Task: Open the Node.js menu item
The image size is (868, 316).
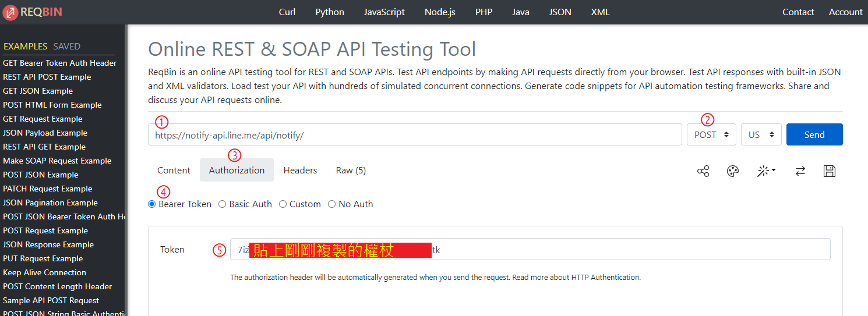Action: pos(440,12)
